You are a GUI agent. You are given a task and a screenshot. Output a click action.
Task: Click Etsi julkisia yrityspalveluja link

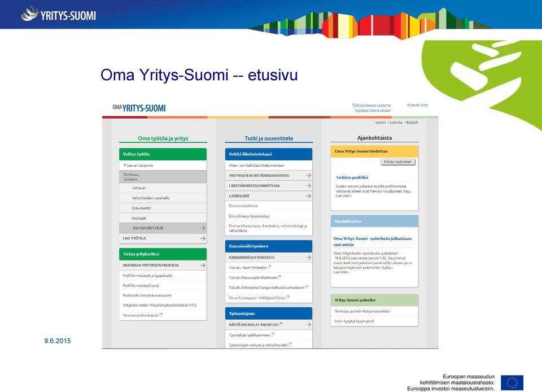249,216
